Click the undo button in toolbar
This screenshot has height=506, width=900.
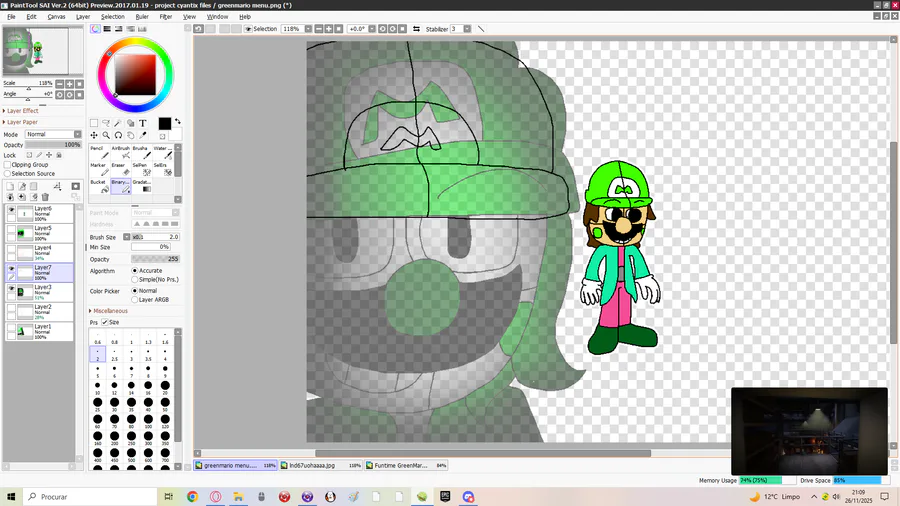click(x=199, y=29)
